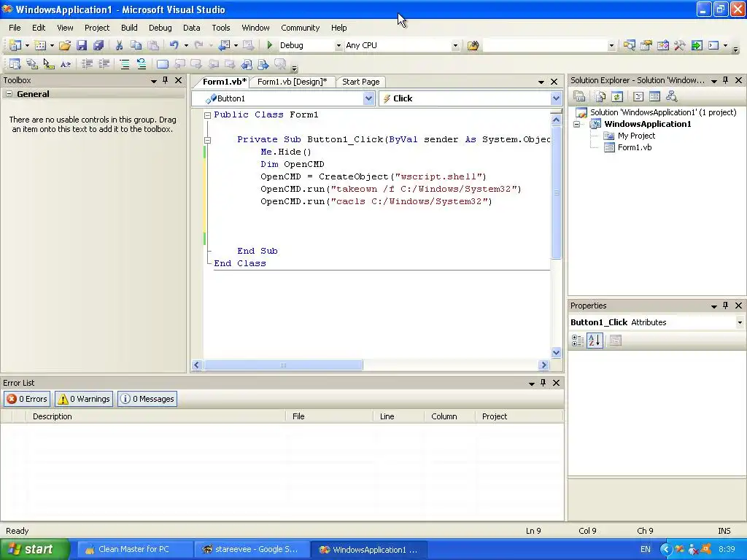Toggle a bookmark with the text editor toolbar icon
This screenshot has height=560, width=747.
(x=163, y=64)
